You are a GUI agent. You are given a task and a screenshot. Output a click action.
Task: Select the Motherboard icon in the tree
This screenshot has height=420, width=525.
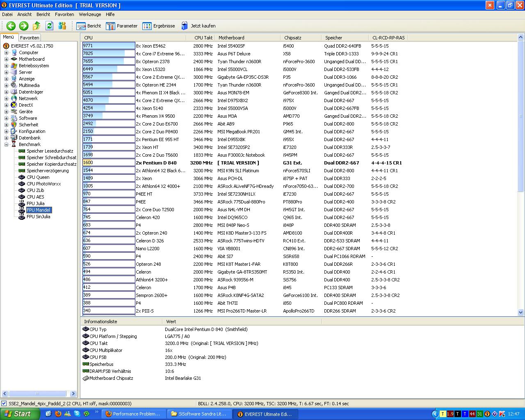pos(14,59)
